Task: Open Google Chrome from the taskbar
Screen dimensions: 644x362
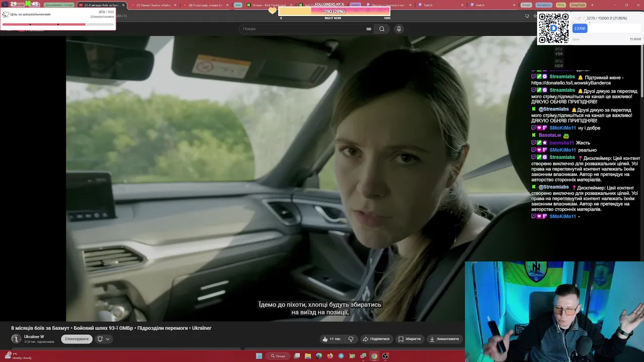Action: click(x=374, y=356)
